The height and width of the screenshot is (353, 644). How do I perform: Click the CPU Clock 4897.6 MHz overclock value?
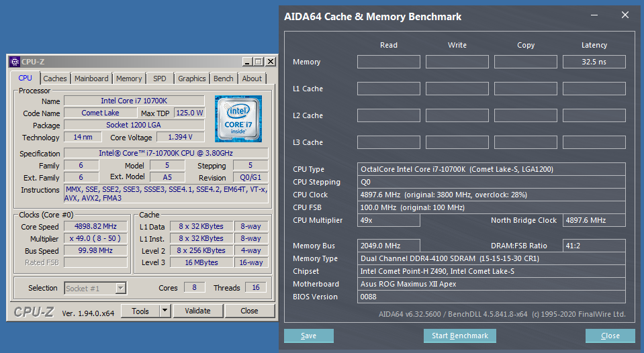(x=491, y=195)
